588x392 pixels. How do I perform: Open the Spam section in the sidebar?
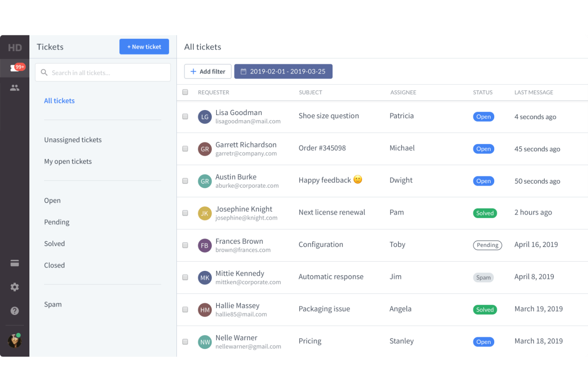(53, 304)
